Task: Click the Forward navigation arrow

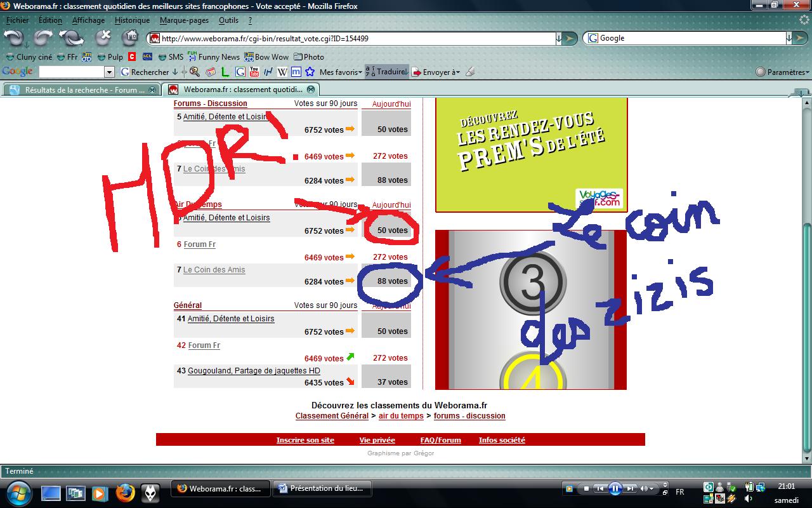Action: pos(44,38)
